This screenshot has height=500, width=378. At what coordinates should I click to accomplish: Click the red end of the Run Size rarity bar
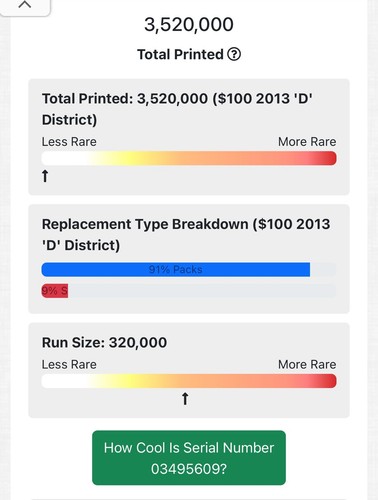point(327,381)
